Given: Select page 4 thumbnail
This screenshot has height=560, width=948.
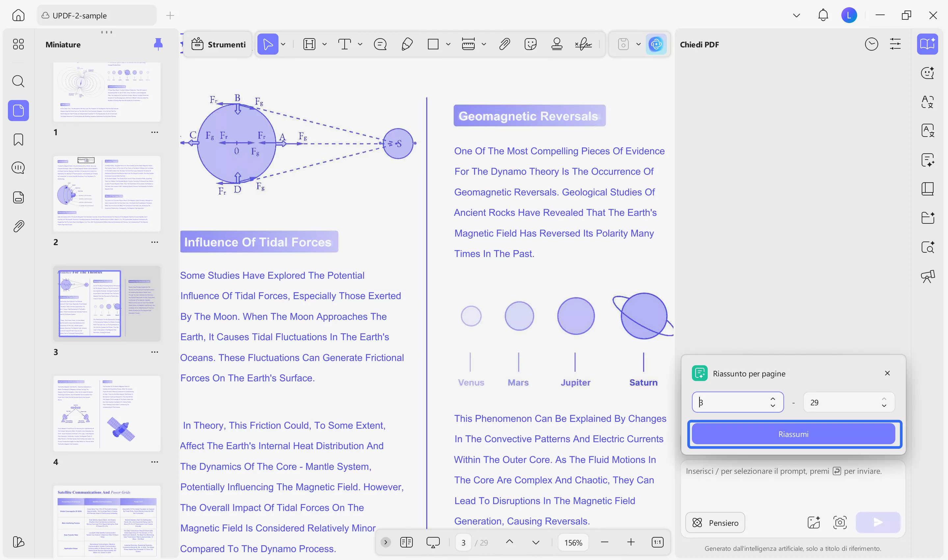Looking at the screenshot, I should tap(107, 413).
